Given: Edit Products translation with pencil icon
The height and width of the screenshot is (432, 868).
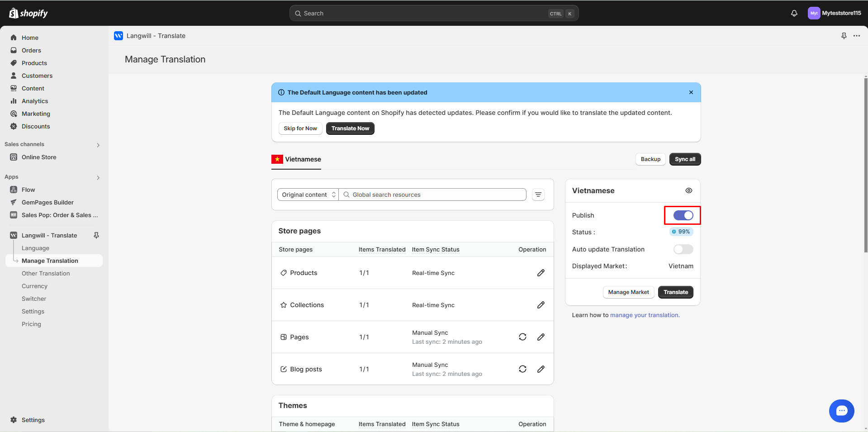Looking at the screenshot, I should click(541, 273).
